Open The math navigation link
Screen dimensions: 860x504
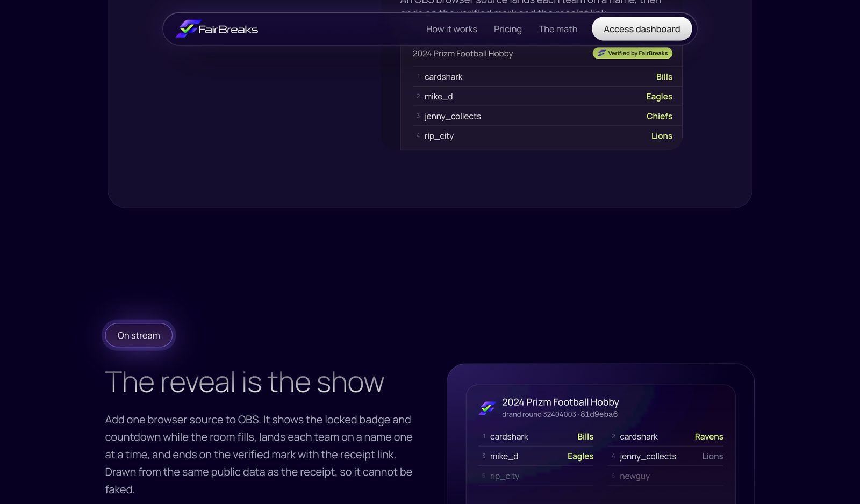558,29
